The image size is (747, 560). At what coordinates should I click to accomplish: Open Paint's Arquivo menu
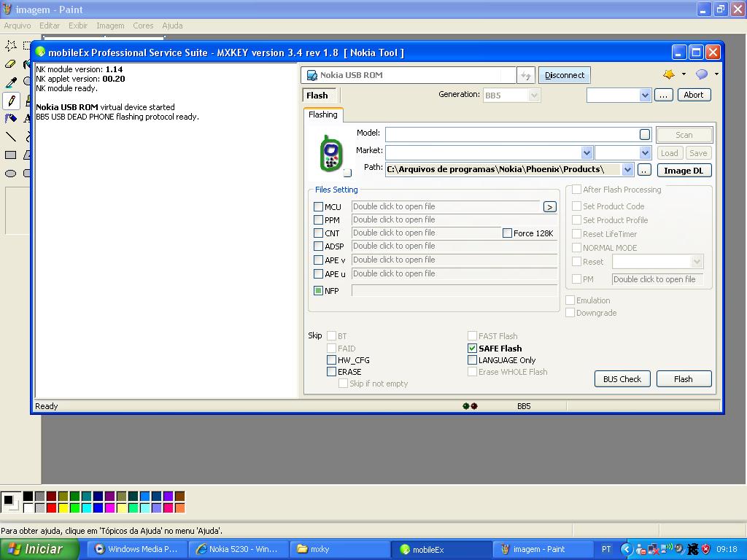[18, 26]
